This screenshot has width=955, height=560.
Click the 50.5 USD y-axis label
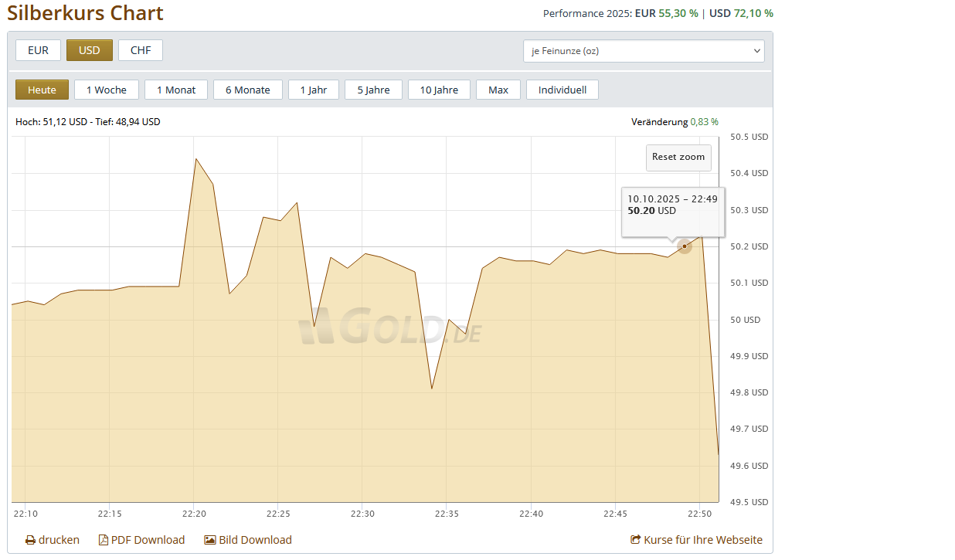click(749, 137)
